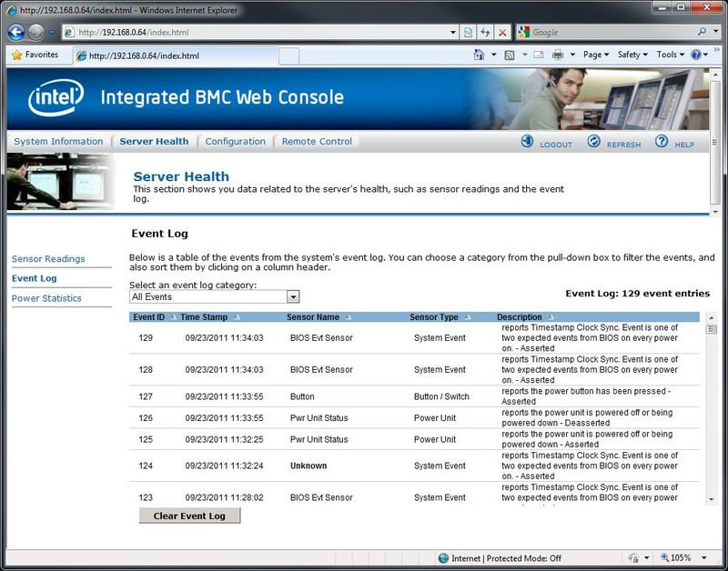Viewport: 728px width, 571px height.
Task: Open the Sensor Readings link
Action: 48,259
